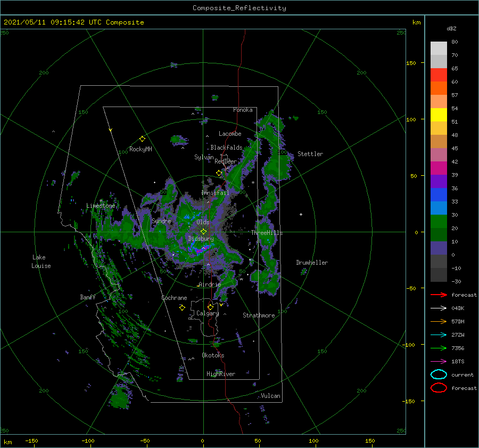
Task: Click the Blackfalds label
Action: (226, 148)
